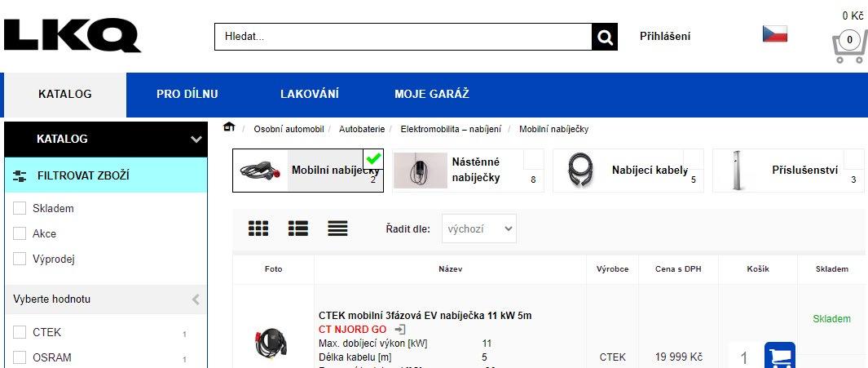Enable the Skladem filter checkbox
The width and height of the screenshot is (868, 368).
pos(20,208)
